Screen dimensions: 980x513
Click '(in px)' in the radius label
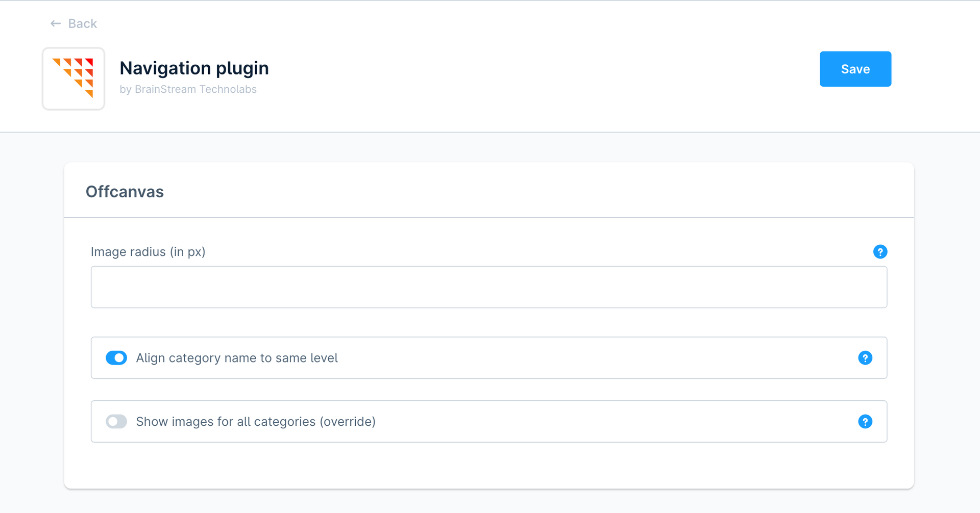tap(188, 252)
